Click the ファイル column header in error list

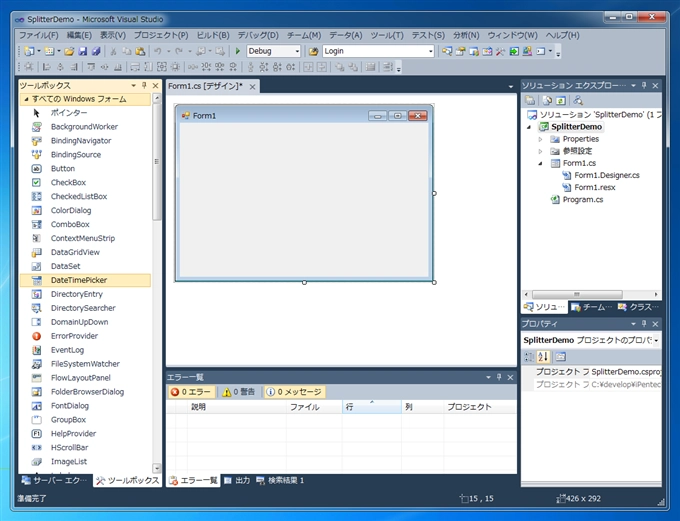[304, 407]
